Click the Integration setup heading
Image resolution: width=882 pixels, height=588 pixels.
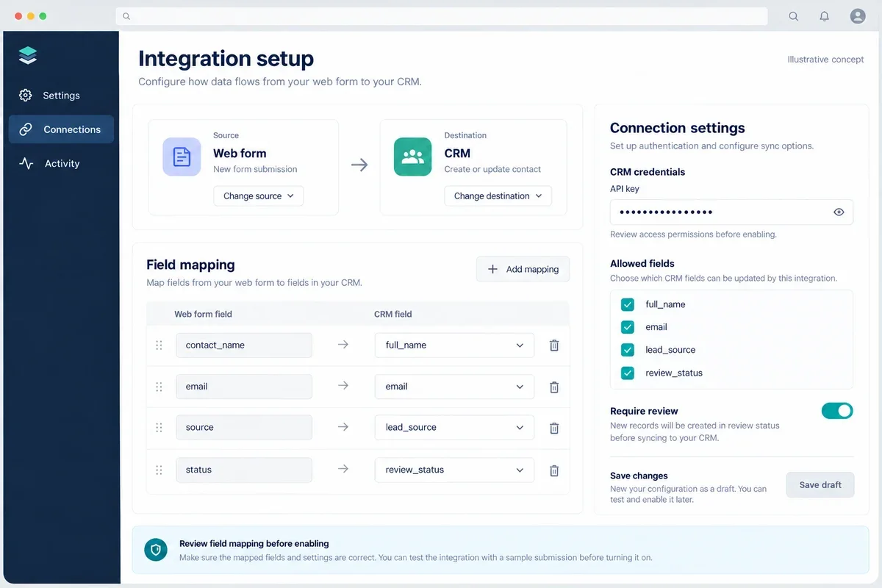226,59
